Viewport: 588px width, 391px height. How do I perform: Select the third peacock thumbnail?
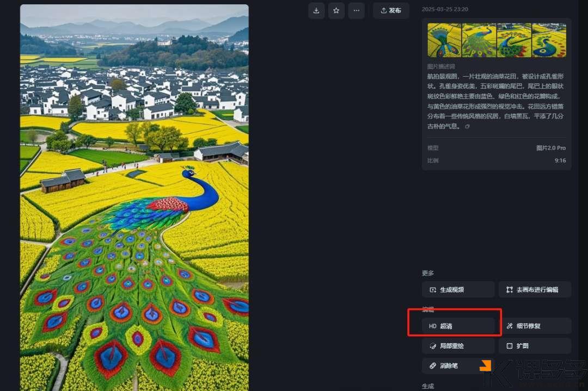514,40
